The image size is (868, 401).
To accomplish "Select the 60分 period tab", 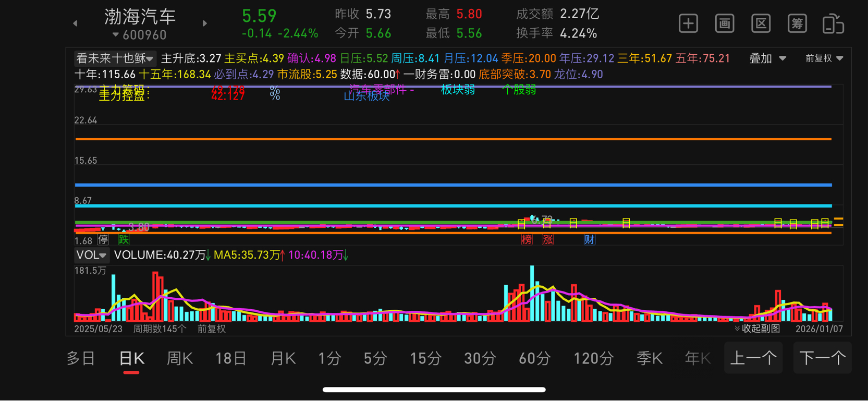I will tap(534, 358).
